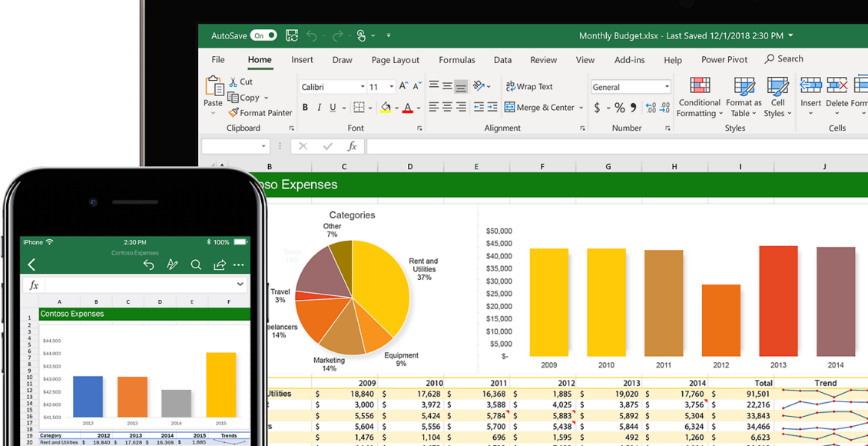The image size is (868, 446).
Task: Switch to the Insert tab
Action: (302, 60)
